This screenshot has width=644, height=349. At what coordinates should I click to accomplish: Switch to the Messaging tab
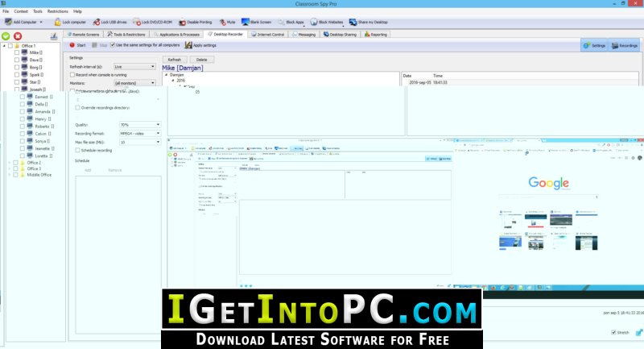(304, 35)
